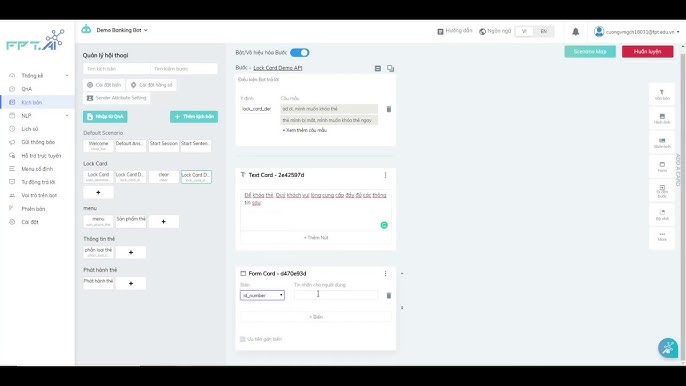This screenshot has height=386, width=686.
Task: Add a new step in Lock Card scenario
Action: click(x=98, y=193)
